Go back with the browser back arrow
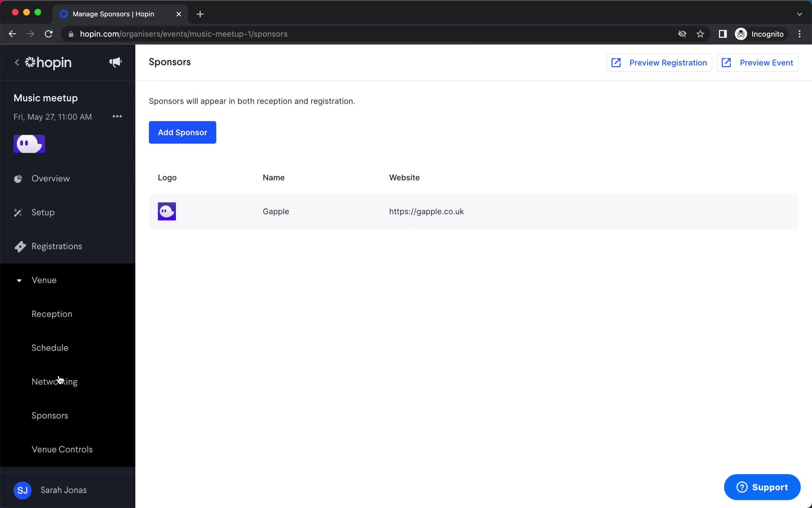 (x=12, y=34)
